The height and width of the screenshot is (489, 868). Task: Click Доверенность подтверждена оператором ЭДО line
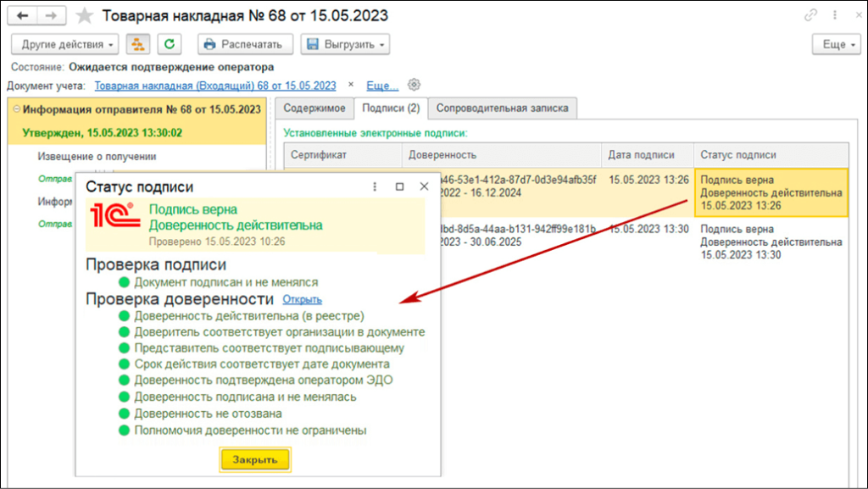pyautogui.click(x=264, y=380)
